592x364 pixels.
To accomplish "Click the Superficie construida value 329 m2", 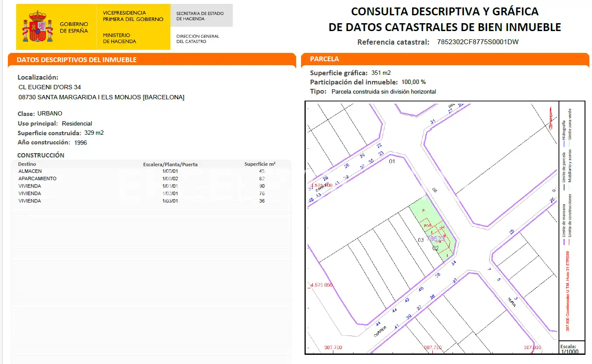I will [94, 133].
